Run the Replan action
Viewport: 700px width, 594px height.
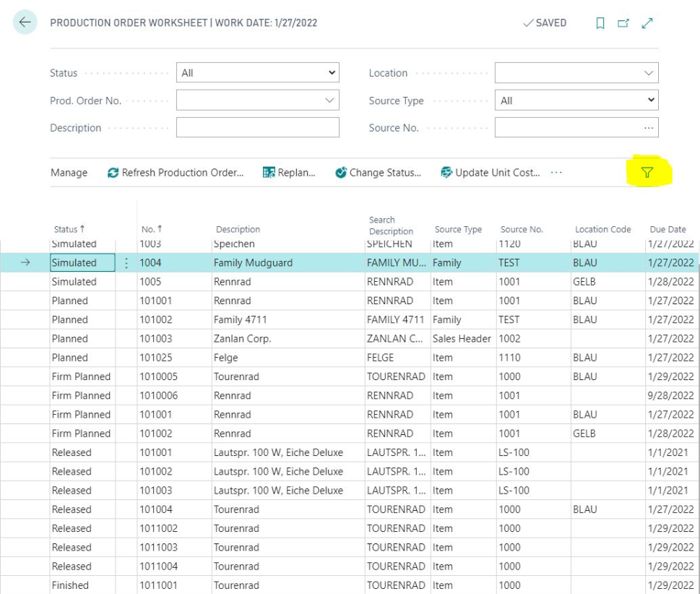tap(289, 173)
